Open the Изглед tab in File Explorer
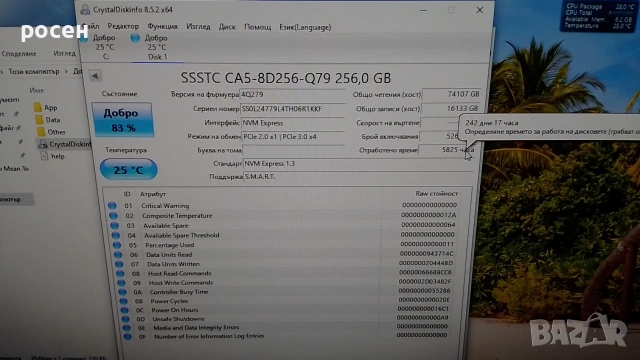This screenshot has height=360, width=640. coord(64,53)
